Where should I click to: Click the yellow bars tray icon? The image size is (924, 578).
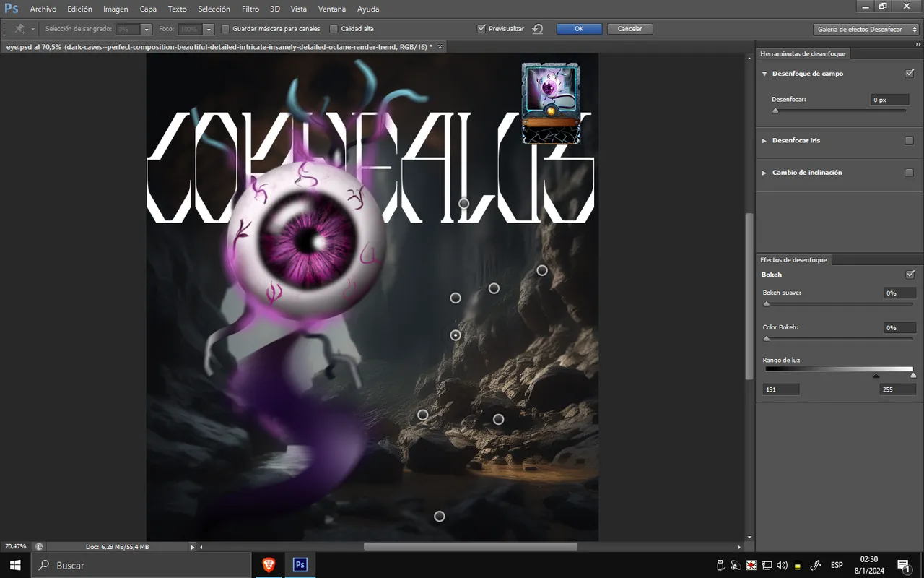(x=797, y=566)
